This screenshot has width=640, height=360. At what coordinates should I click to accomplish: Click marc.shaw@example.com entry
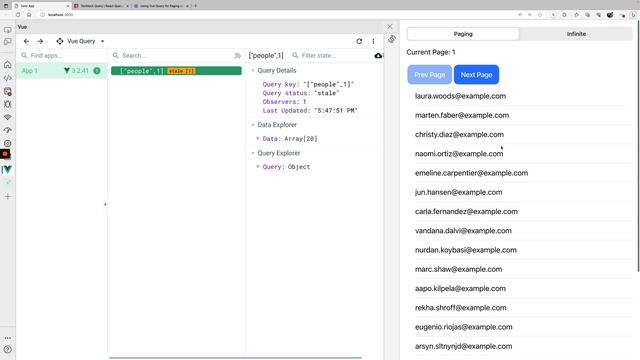[x=458, y=269]
